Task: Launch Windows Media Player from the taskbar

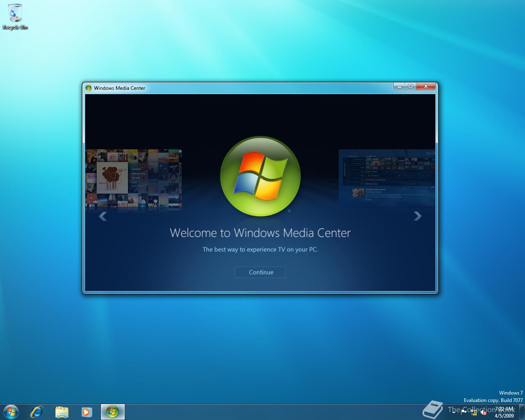Action: click(87, 411)
